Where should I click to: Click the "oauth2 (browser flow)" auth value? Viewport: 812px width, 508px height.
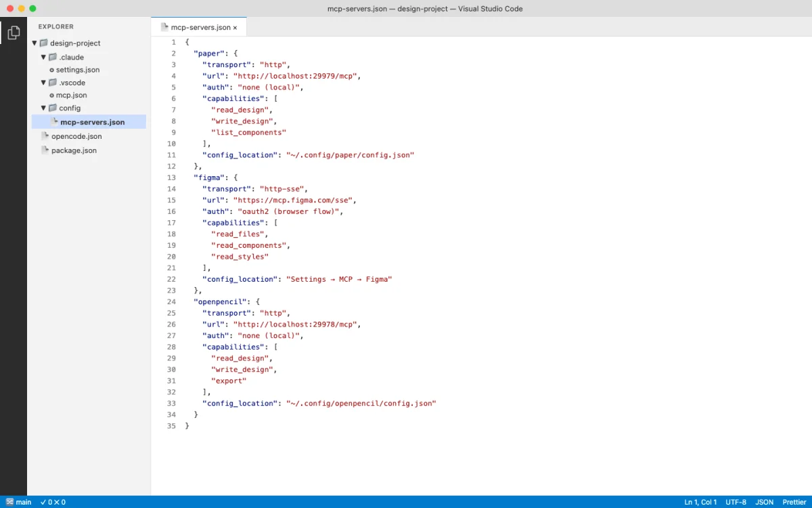pos(290,211)
